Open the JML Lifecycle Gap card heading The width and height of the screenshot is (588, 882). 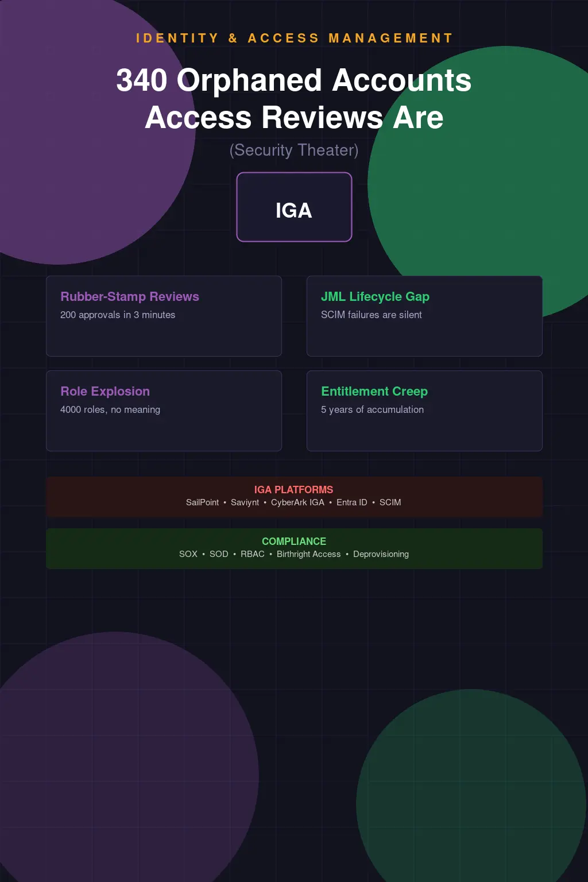click(375, 296)
